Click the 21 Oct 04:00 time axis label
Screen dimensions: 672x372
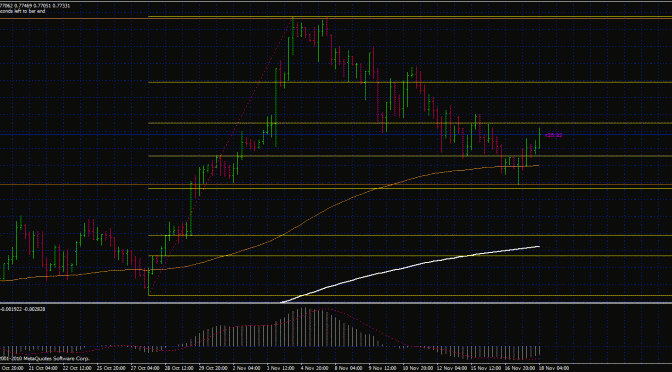[43, 368]
